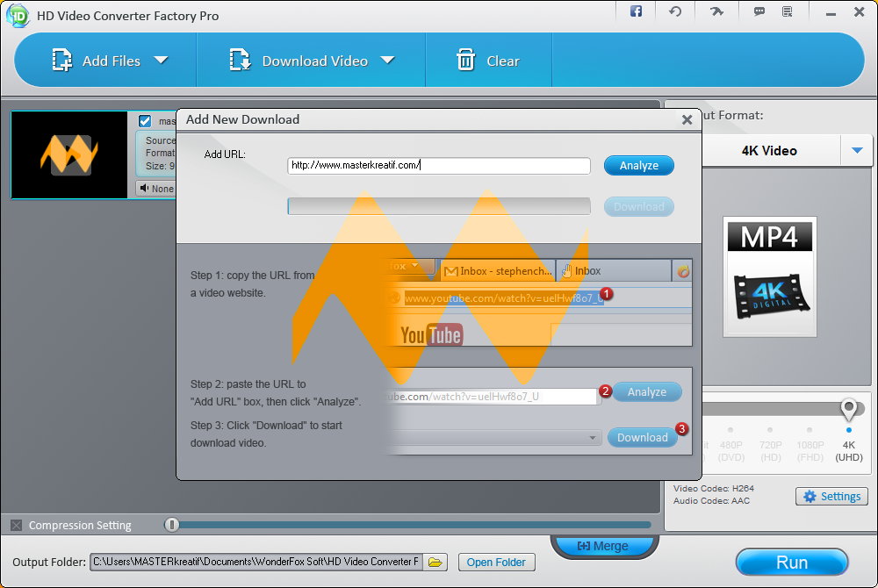Expand the Download Video dropdown arrow

click(x=387, y=60)
